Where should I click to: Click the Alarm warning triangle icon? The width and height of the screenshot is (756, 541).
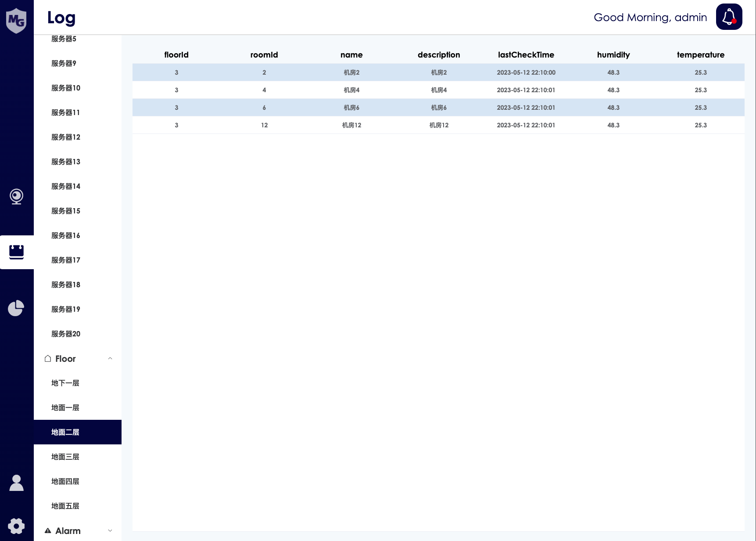click(x=48, y=531)
